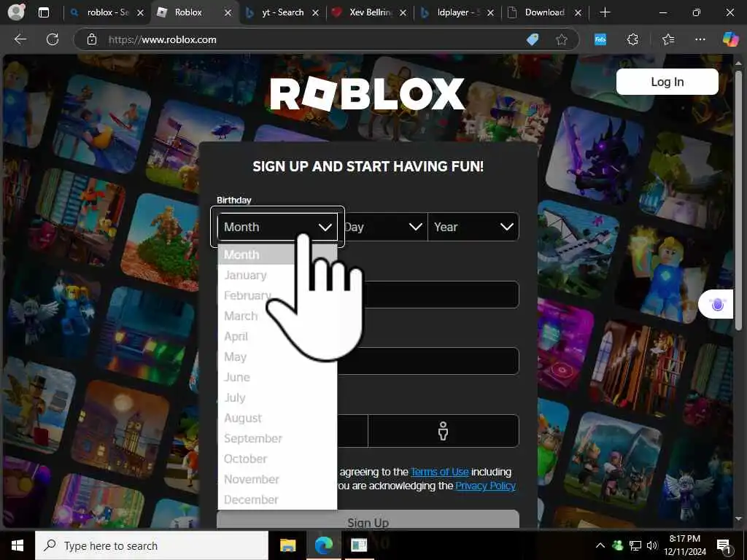Open the tab actions menu icon
This screenshot has width=747, height=560.
point(43,12)
